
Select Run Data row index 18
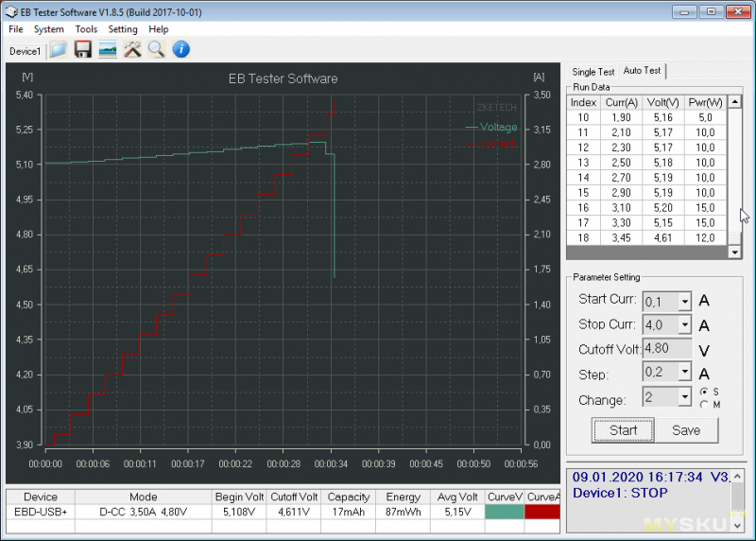646,238
